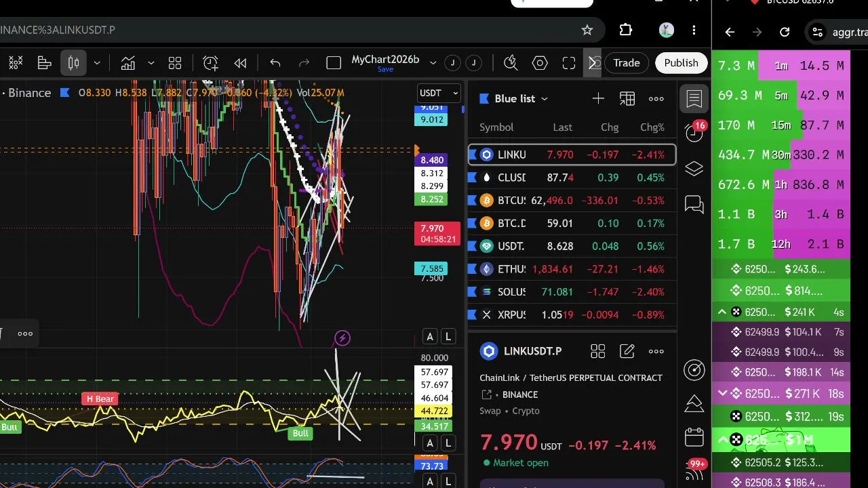Select the ETHUS watchlist row

pos(572,269)
